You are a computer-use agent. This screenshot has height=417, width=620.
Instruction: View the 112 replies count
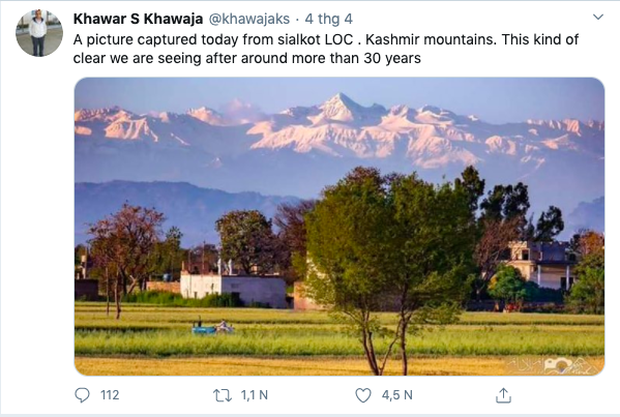[x=110, y=395]
